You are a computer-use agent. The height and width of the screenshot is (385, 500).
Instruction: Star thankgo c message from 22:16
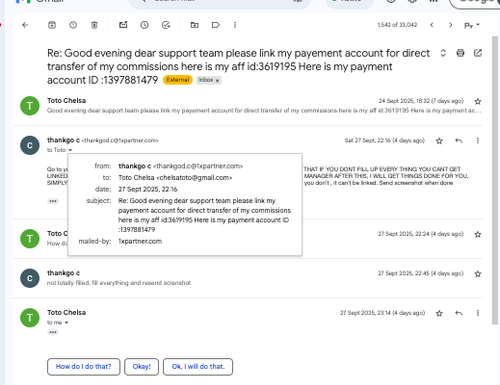click(x=439, y=141)
